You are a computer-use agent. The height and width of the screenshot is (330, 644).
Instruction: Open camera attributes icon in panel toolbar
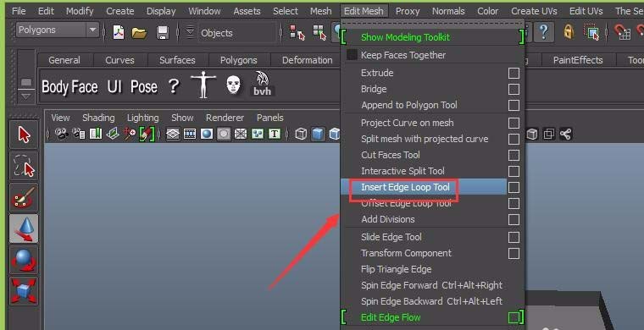point(78,134)
